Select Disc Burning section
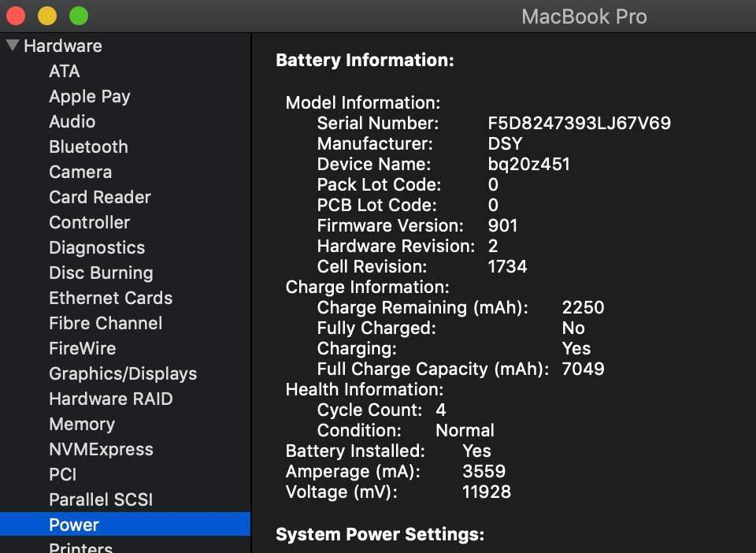The width and height of the screenshot is (756, 553). pyautogui.click(x=101, y=273)
